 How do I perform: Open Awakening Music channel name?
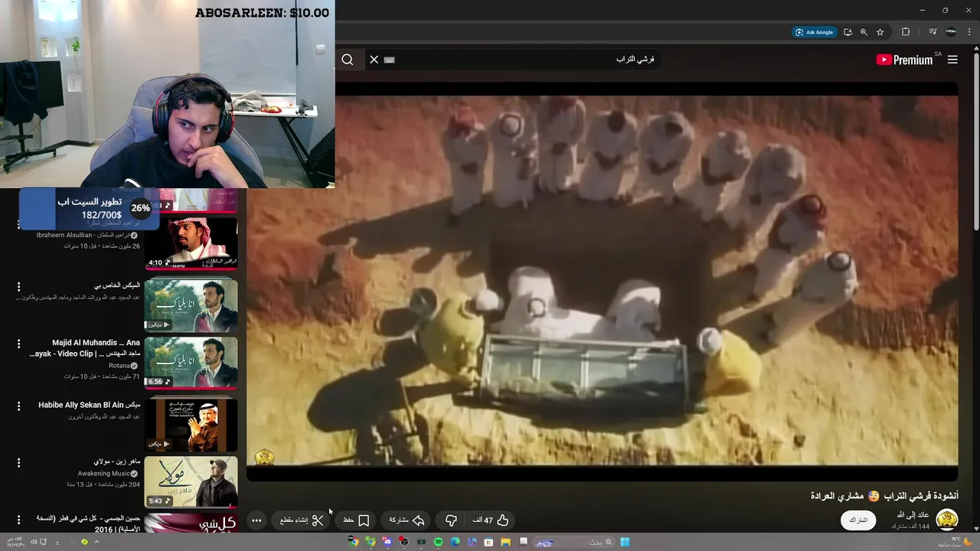point(103,474)
